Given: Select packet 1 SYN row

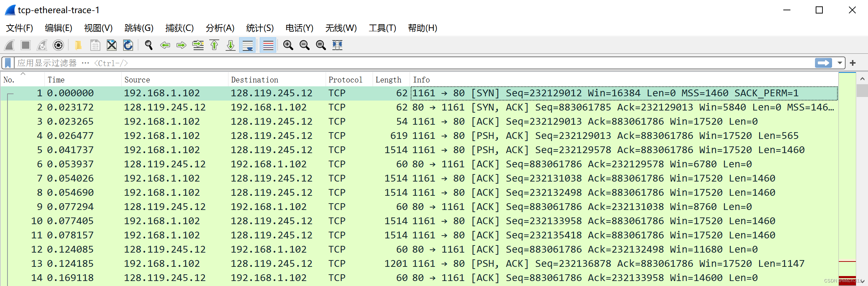Looking at the screenshot, I should [419, 93].
